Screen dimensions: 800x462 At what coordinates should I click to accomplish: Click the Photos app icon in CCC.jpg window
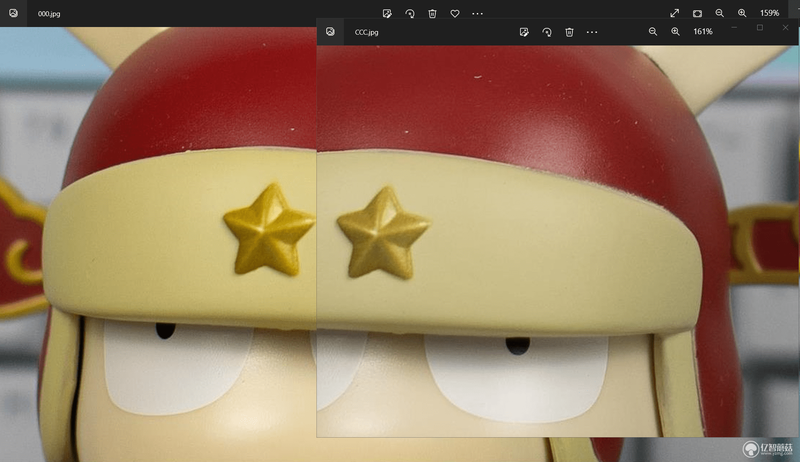click(330, 32)
